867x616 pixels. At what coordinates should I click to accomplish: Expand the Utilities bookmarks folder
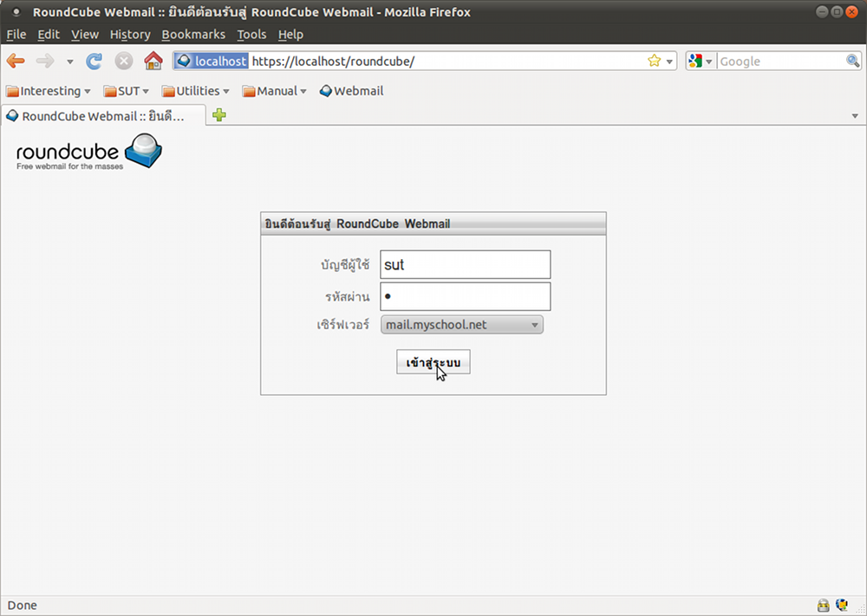[195, 91]
